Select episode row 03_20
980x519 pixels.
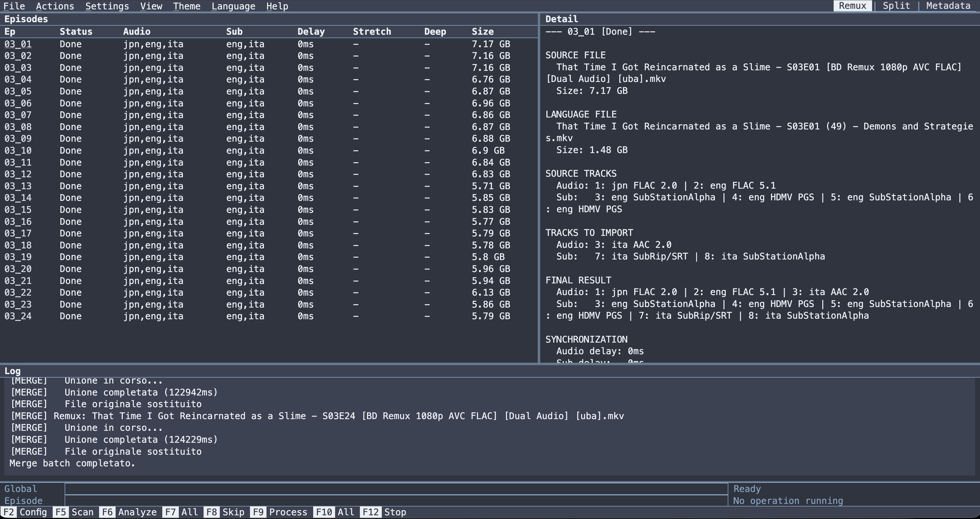pos(268,269)
